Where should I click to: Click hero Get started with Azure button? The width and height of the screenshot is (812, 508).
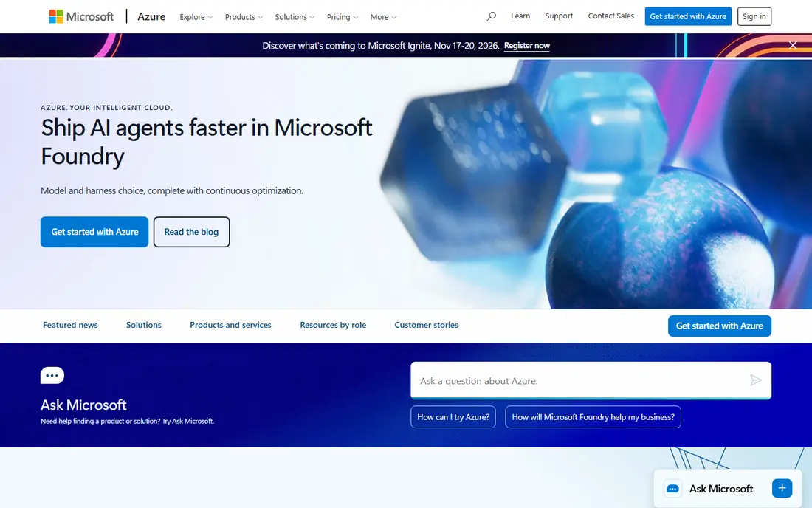[94, 232]
